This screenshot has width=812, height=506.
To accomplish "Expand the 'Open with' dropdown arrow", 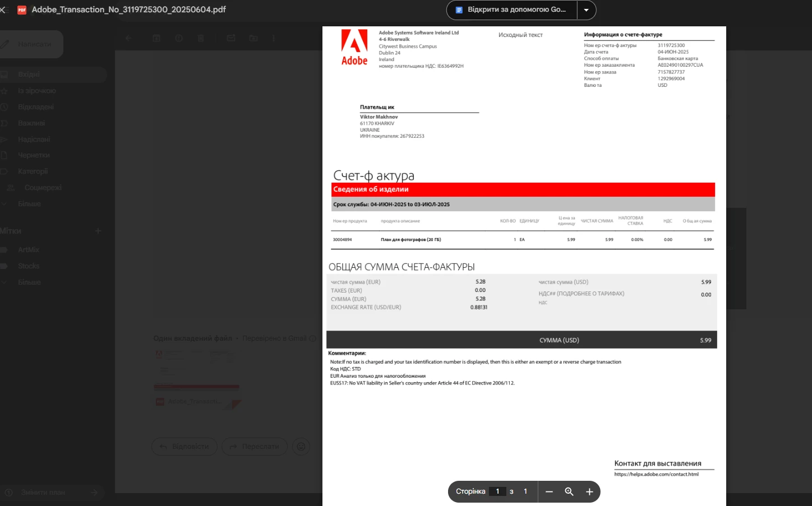I will [587, 10].
